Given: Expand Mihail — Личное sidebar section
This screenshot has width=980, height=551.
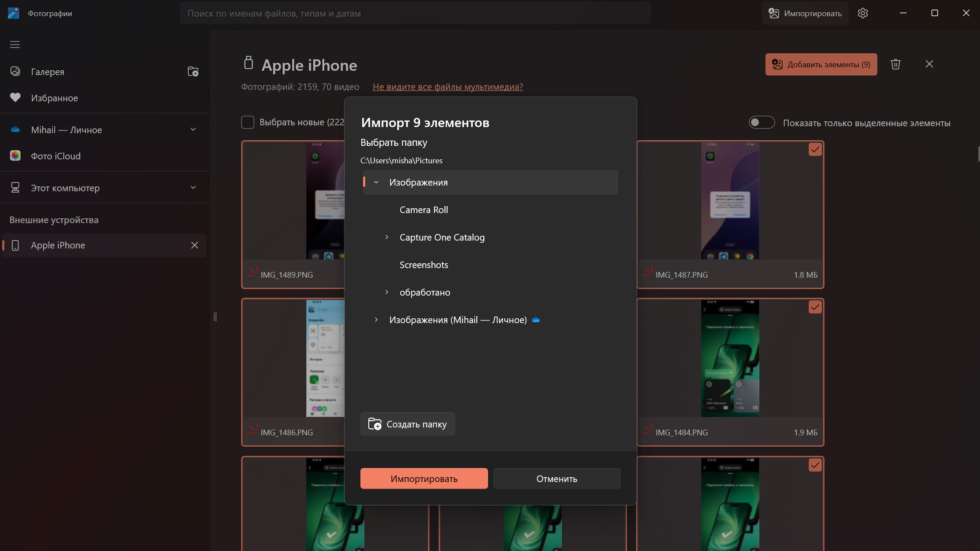Looking at the screenshot, I should [193, 130].
